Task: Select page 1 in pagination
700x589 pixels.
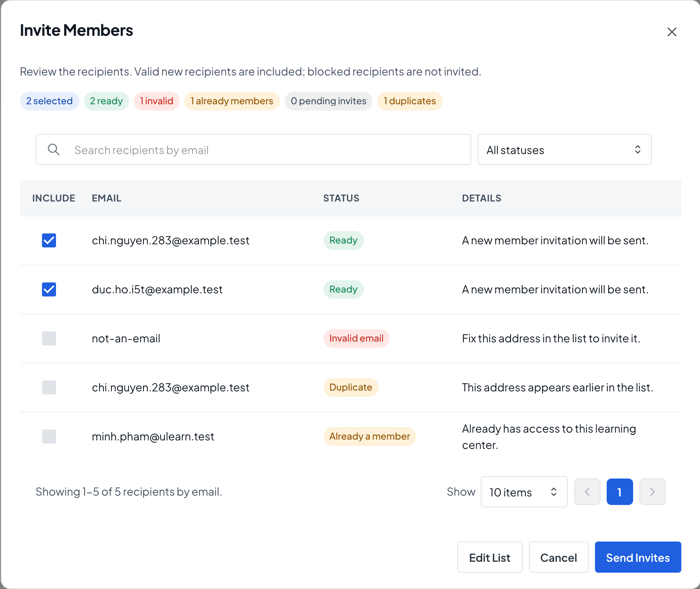Action: click(x=620, y=492)
